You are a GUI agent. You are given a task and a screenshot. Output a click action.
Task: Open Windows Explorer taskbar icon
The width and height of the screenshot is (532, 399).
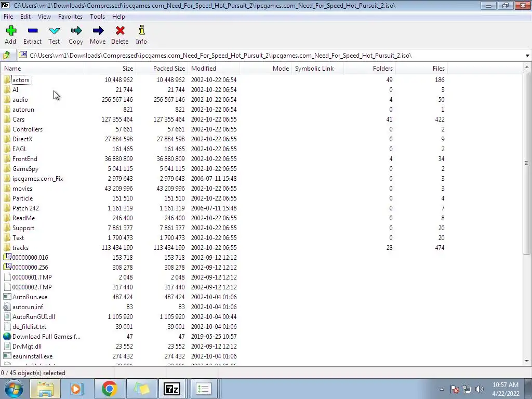[x=45, y=389]
